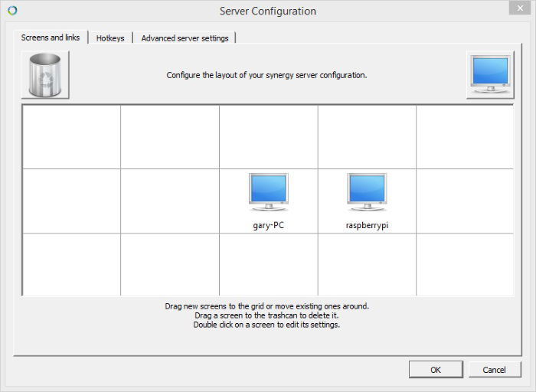Viewport: 536px width, 392px height.
Task: Click the raspberrypi label text
Action: click(367, 226)
